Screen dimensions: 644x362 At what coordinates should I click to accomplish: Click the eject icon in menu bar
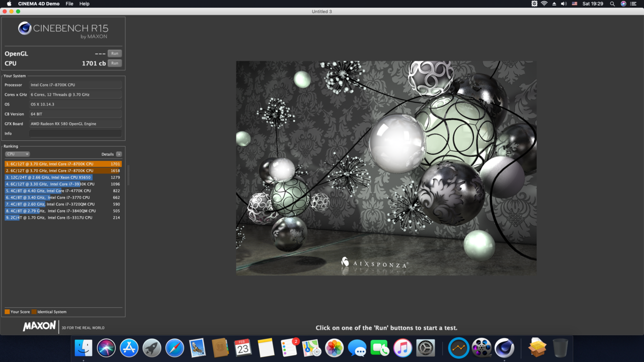tap(554, 4)
